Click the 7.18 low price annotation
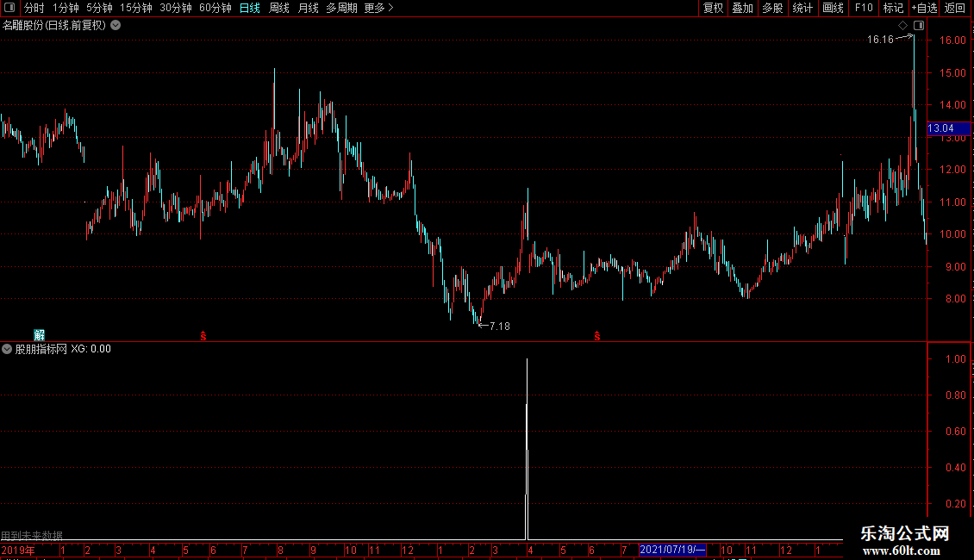 click(499, 326)
